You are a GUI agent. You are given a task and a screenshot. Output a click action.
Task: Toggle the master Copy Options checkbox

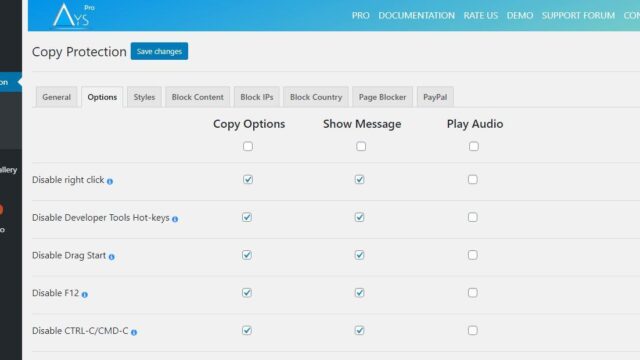[x=248, y=146]
